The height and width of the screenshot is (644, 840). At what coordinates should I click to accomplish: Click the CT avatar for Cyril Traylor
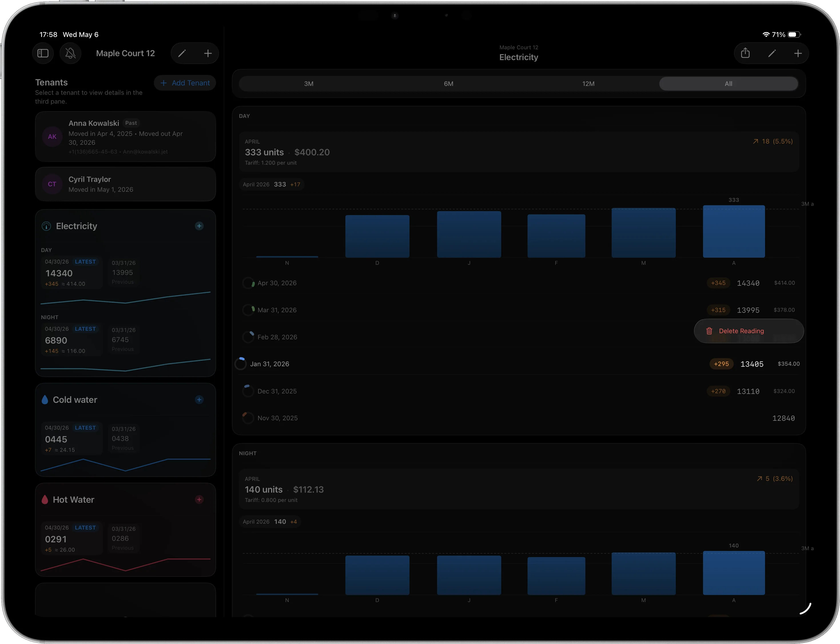pos(52,184)
